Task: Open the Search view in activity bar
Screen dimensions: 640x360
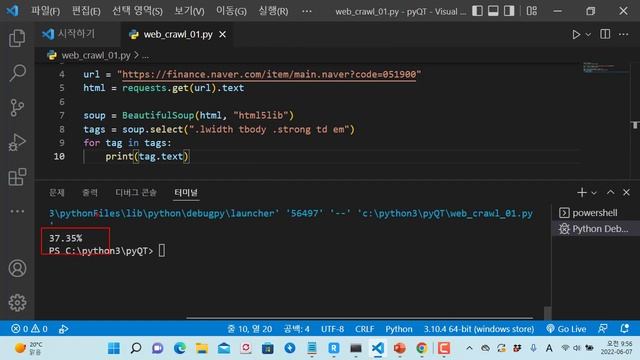Action: pyautogui.click(x=17, y=73)
